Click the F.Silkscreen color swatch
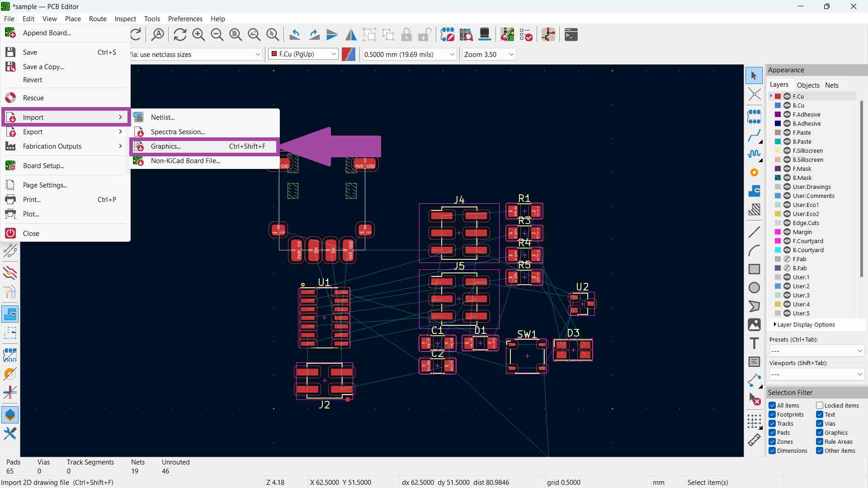This screenshot has height=488, width=868. click(778, 150)
